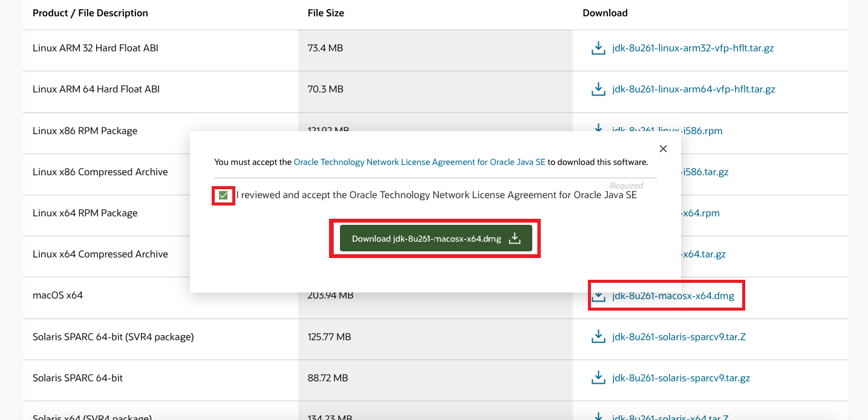Click download arrow icon inside green button
This screenshot has height=420, width=868.
pyautogui.click(x=514, y=238)
